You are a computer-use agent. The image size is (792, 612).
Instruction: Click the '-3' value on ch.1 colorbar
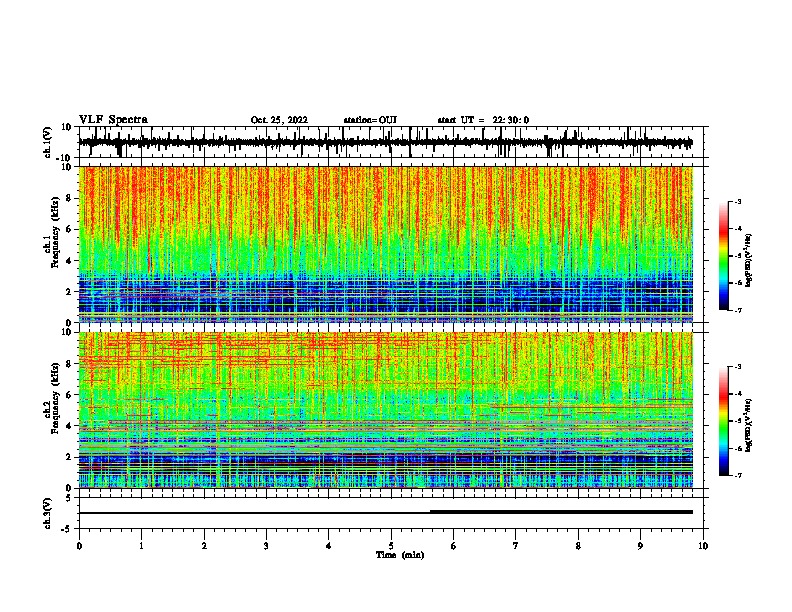738,201
